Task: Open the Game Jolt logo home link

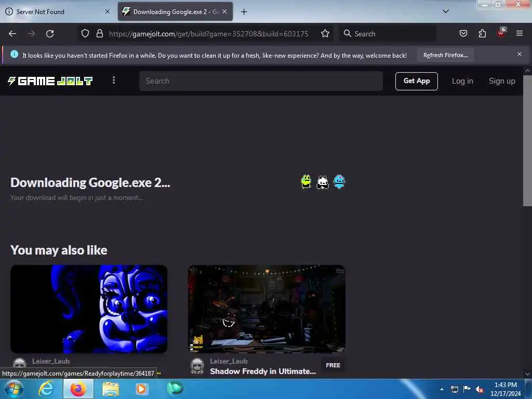Action: (50, 81)
